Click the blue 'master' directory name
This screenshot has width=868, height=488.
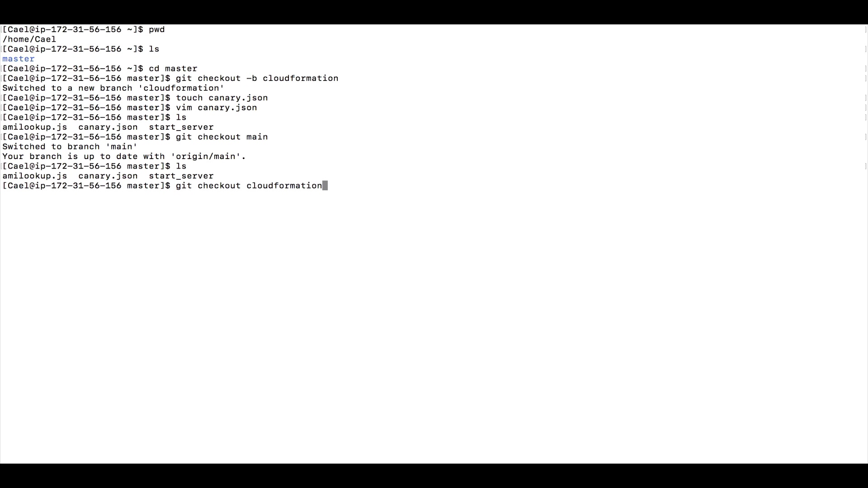(x=19, y=59)
